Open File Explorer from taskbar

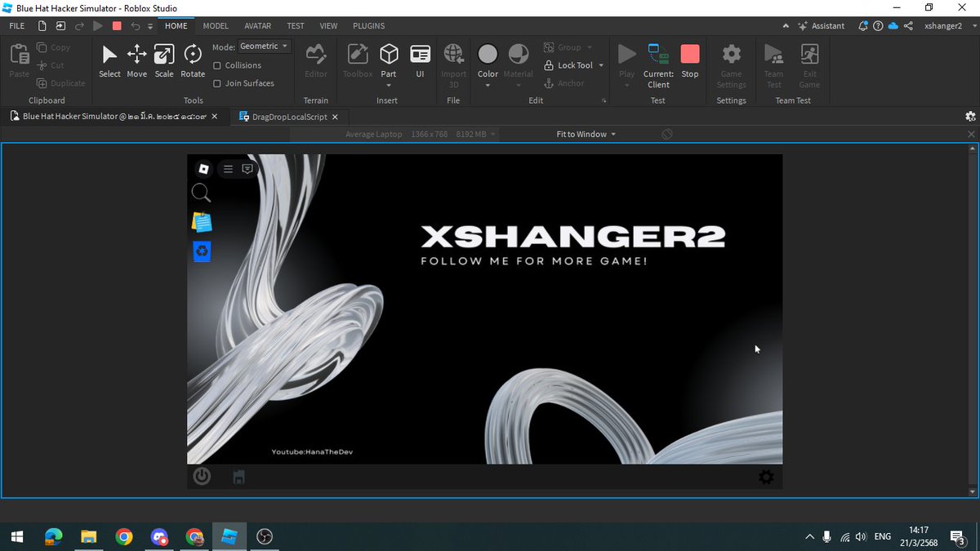point(88,536)
